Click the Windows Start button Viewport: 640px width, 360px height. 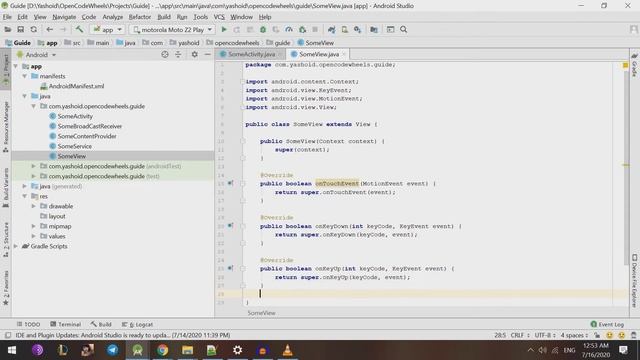[x=12, y=350]
